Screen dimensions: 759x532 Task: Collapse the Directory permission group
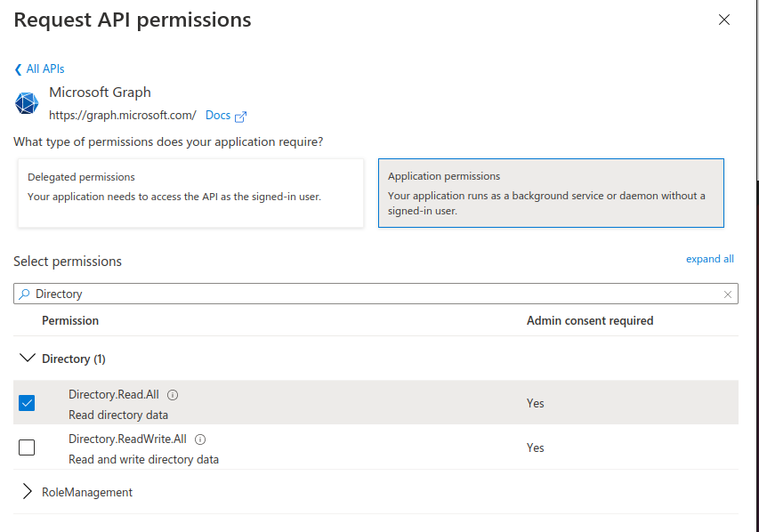coord(27,359)
